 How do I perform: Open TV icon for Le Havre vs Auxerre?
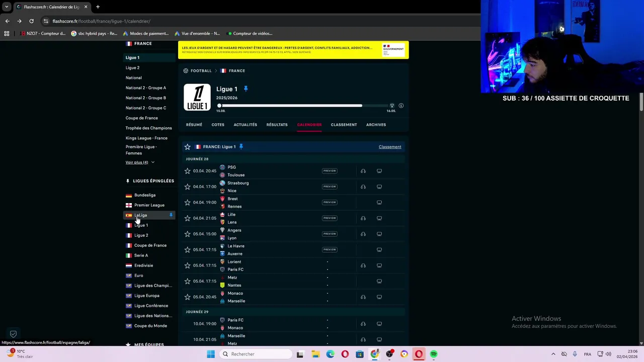click(x=379, y=249)
